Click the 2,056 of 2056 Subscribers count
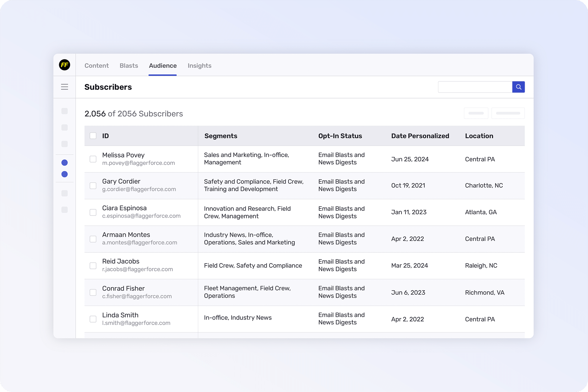 [133, 114]
